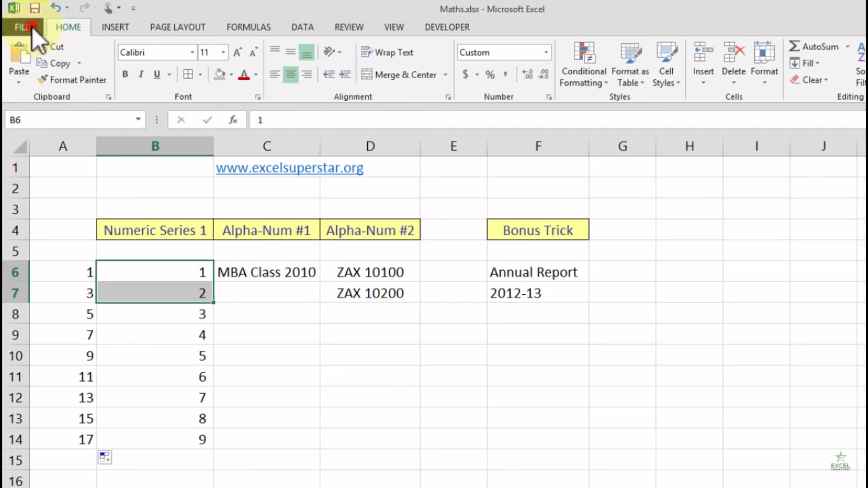Toggle Underline formatting
The width and height of the screenshot is (868, 488).
(x=157, y=74)
